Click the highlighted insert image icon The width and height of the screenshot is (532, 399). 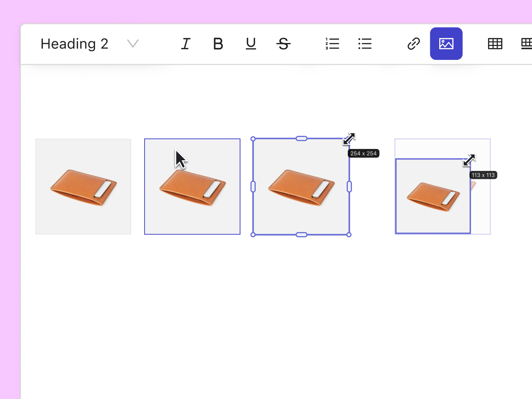[446, 44]
